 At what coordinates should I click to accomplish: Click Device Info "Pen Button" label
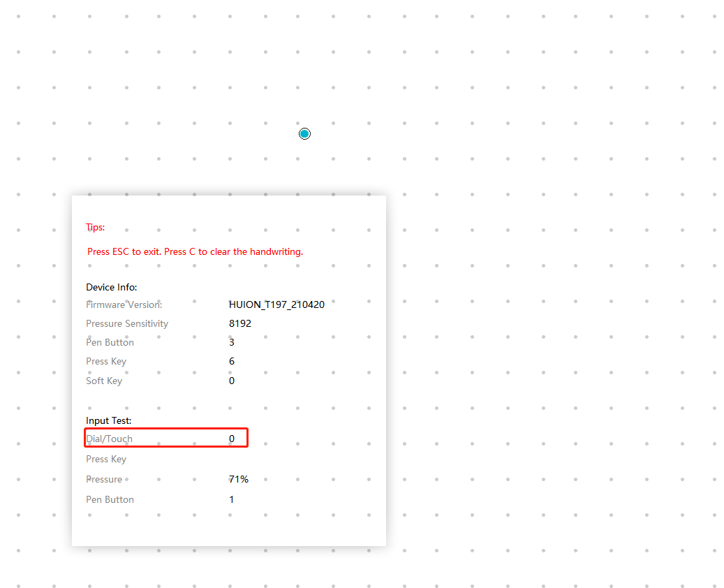pyautogui.click(x=110, y=343)
